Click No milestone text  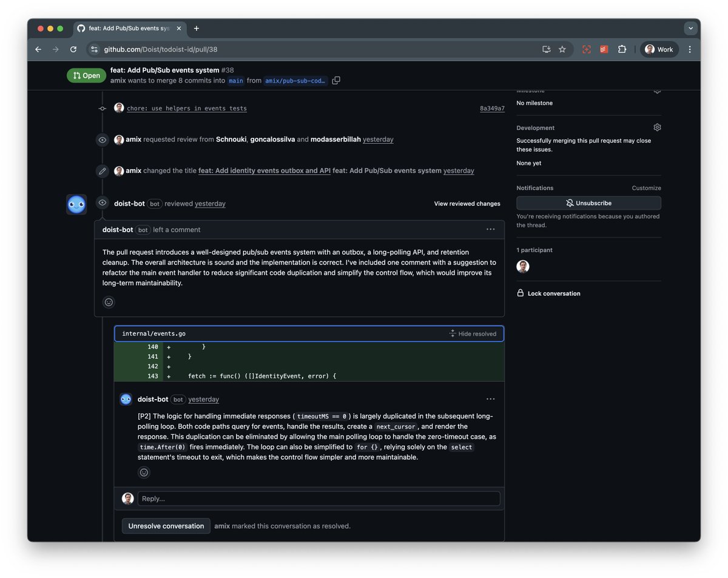point(534,103)
